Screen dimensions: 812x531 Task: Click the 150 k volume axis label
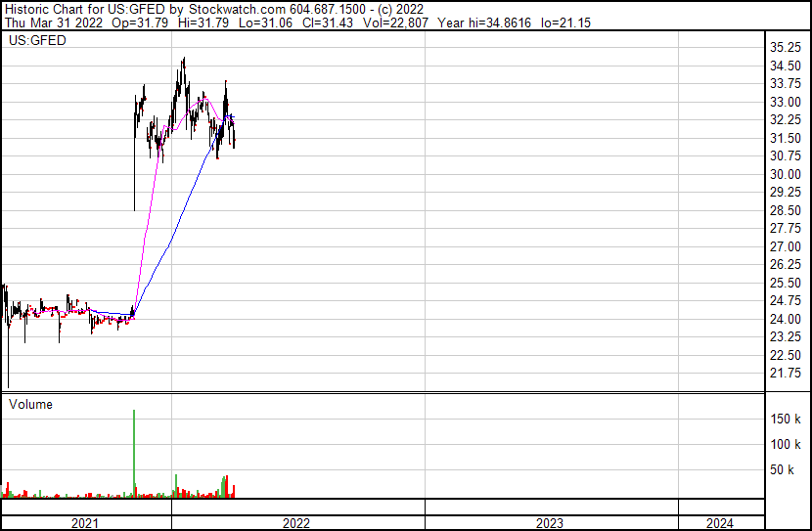pyautogui.click(x=787, y=419)
